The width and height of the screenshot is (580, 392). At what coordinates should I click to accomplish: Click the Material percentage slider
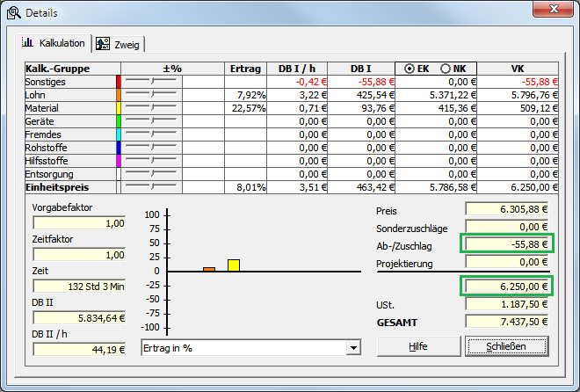150,108
